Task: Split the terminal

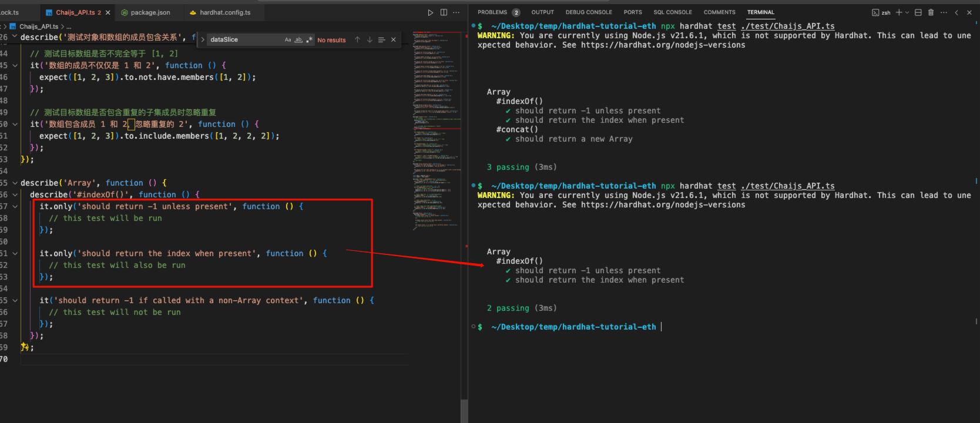Action: pyautogui.click(x=918, y=12)
